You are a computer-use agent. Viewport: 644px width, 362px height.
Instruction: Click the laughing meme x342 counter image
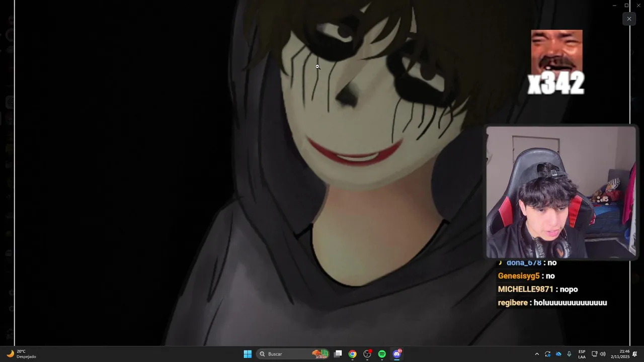coord(556,62)
